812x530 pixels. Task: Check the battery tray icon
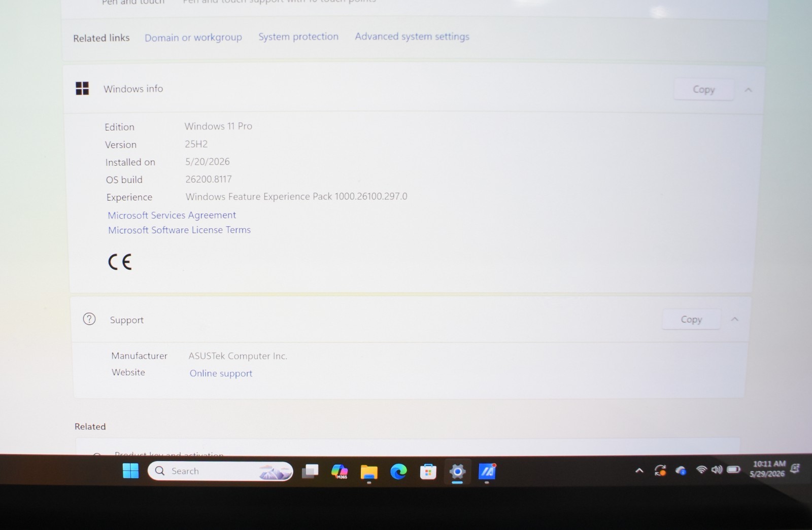(x=733, y=470)
